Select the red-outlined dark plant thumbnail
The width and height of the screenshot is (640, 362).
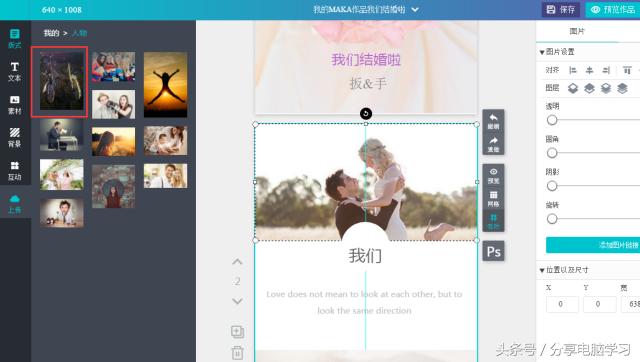pyautogui.click(x=62, y=81)
